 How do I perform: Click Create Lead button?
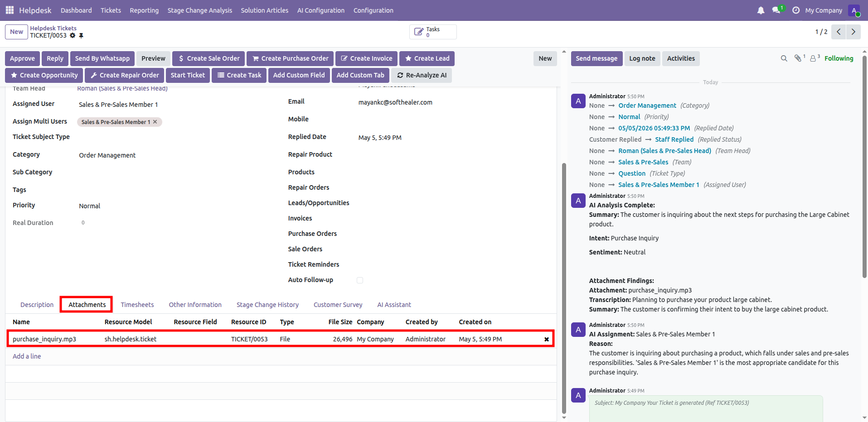[x=427, y=58]
